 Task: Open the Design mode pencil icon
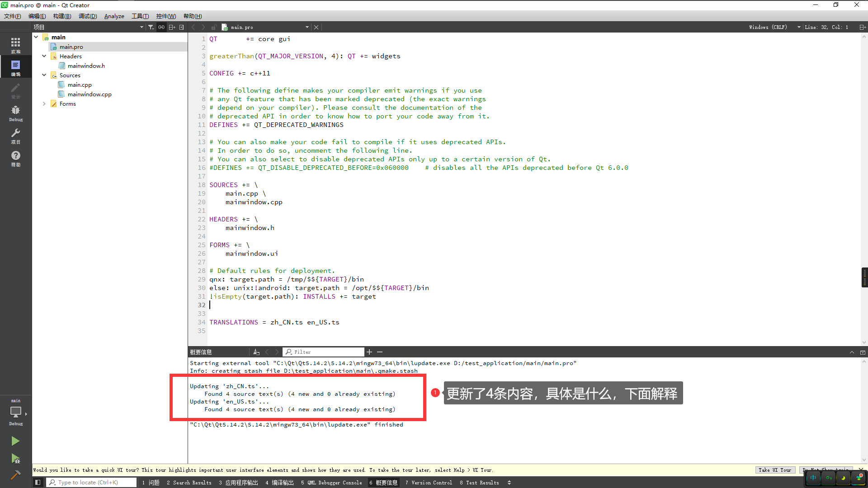pos(16,90)
